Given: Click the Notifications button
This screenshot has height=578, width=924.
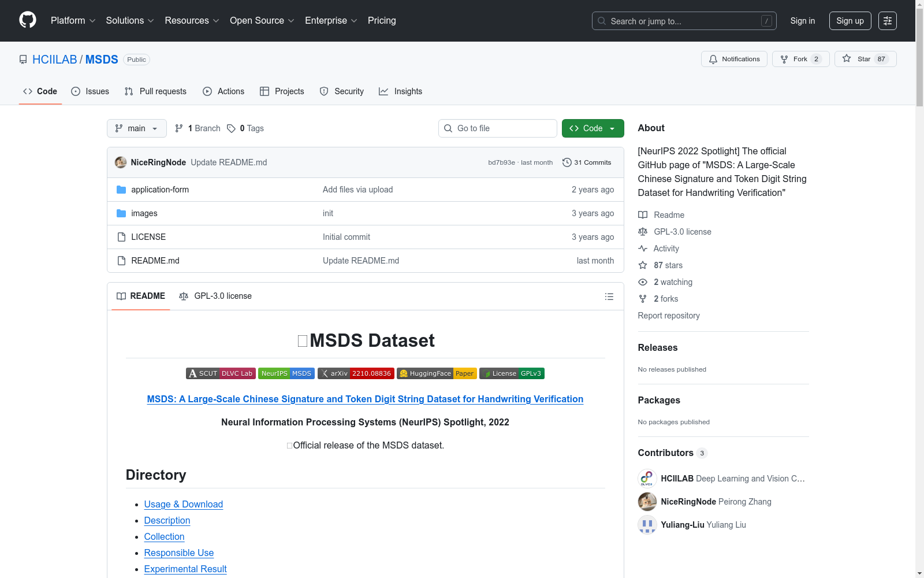Looking at the screenshot, I should (734, 59).
